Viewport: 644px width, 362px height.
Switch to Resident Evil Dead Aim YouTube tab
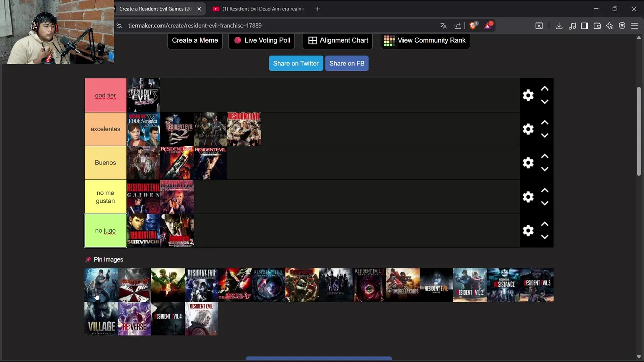tap(259, 9)
